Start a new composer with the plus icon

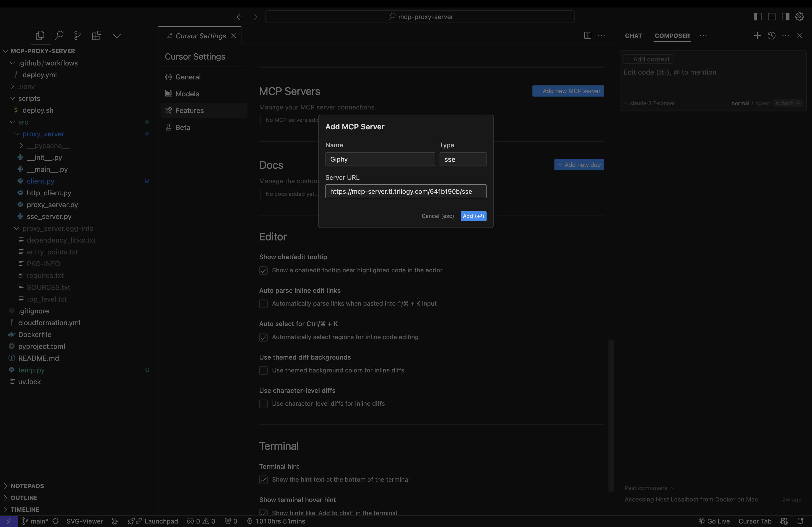(757, 35)
